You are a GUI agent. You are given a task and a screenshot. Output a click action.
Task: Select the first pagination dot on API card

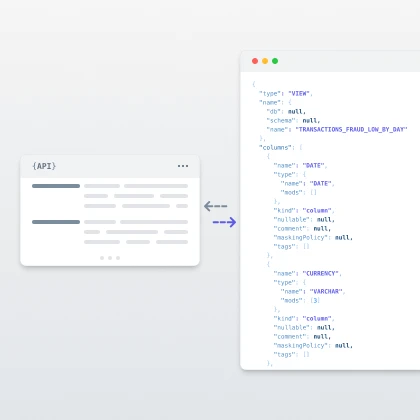click(x=102, y=258)
